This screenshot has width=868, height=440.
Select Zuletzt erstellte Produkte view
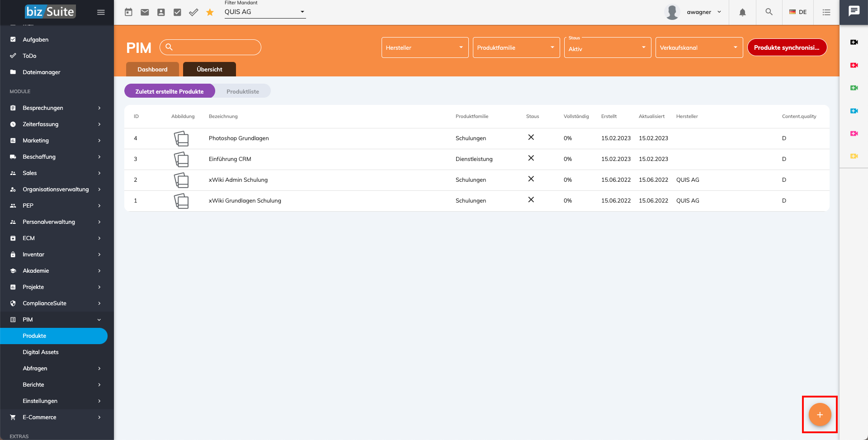pos(170,91)
